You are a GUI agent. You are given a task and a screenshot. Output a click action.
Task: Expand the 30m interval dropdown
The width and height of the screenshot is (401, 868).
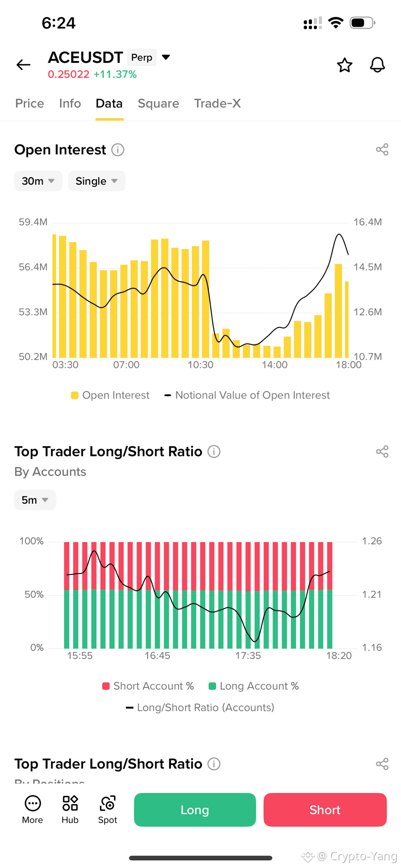38,181
